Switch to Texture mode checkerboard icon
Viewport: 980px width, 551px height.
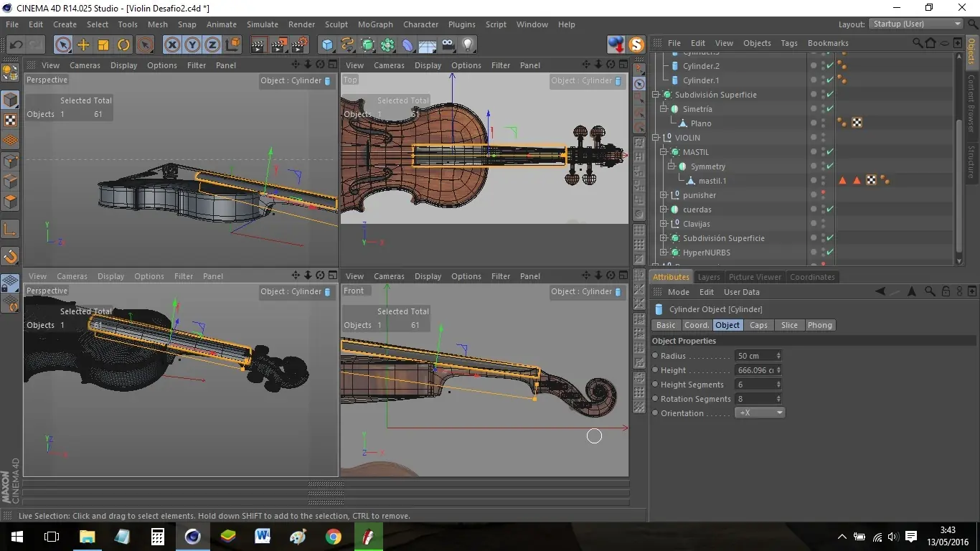pos(10,120)
